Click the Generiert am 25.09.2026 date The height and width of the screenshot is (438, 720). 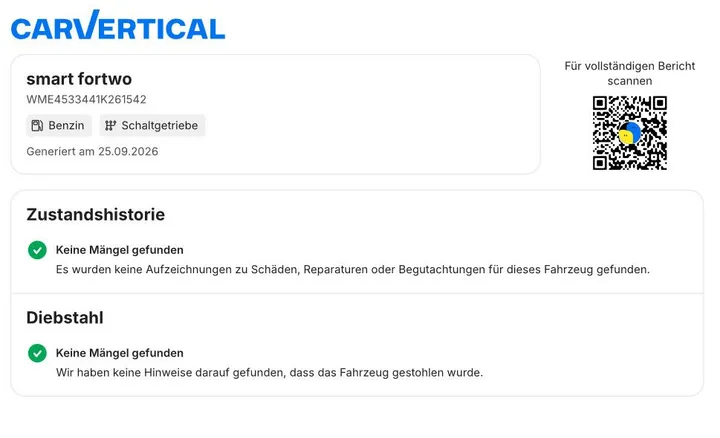tap(92, 152)
